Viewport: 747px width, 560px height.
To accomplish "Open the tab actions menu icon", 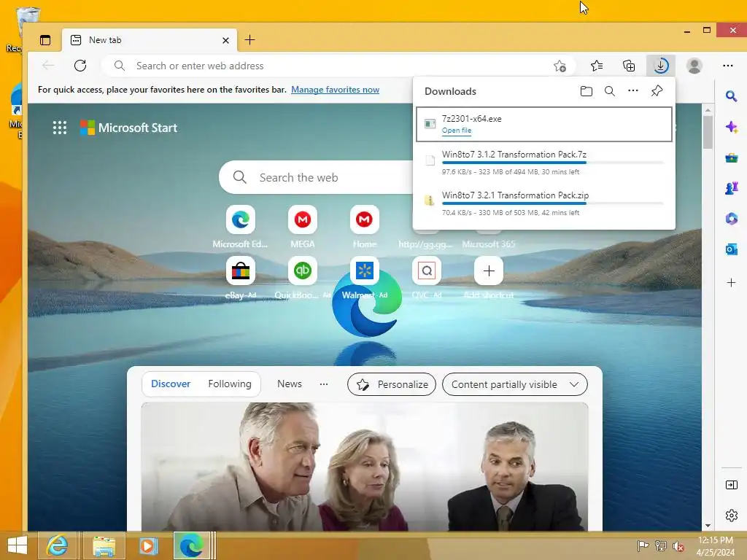I will [45, 40].
